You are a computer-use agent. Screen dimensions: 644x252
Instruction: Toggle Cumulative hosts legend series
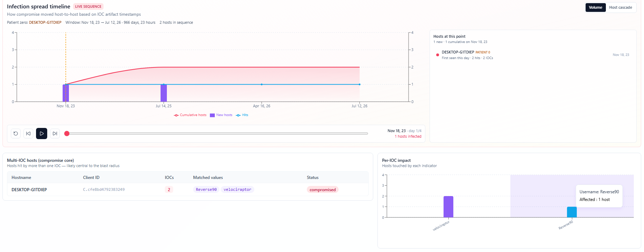click(x=190, y=115)
